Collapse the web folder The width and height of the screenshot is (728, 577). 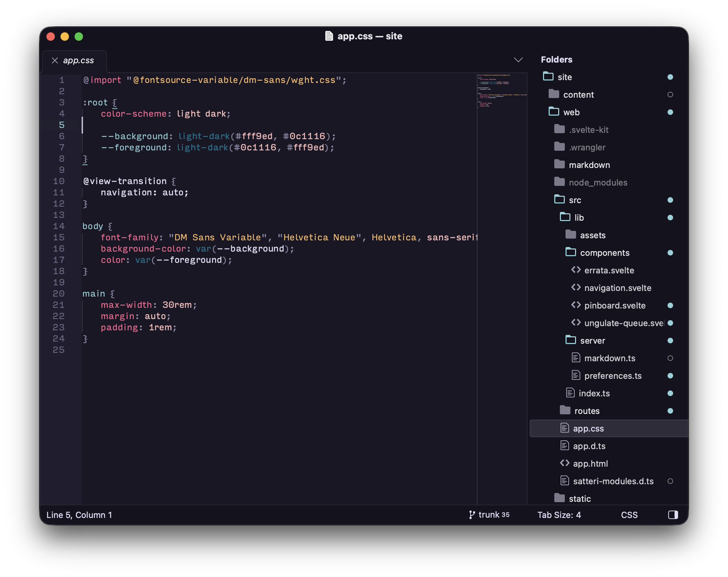(x=554, y=111)
